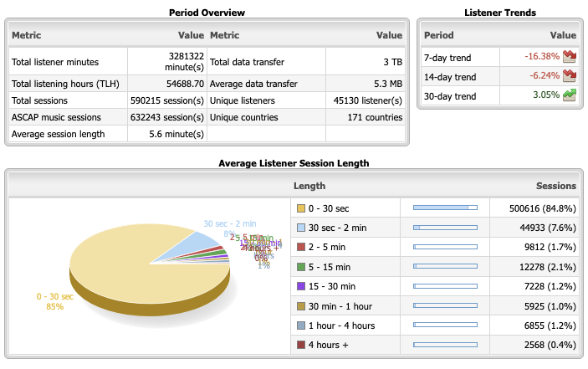Click the 4 hours + progress bar

[x=445, y=345]
